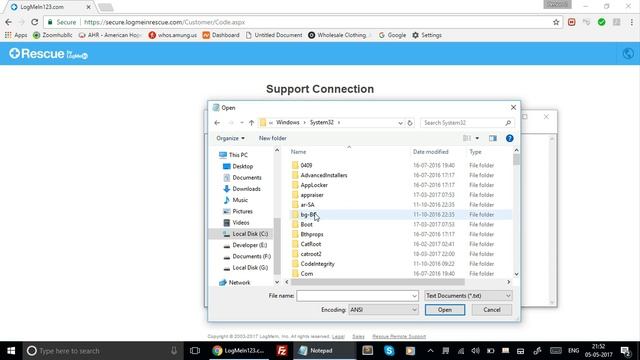Image resolution: width=640 pixels, height=360 pixels.
Task: Show hidden system tray icons
Action: tap(430, 351)
